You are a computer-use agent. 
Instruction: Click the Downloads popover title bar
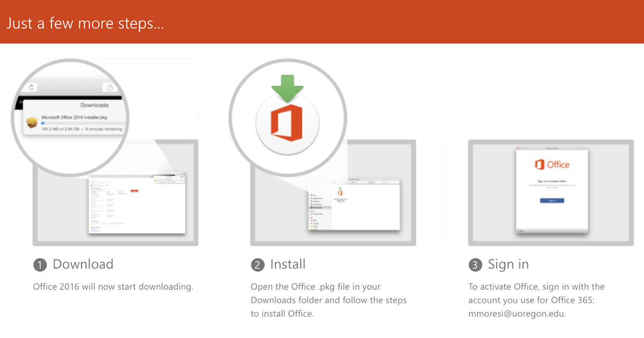click(94, 105)
